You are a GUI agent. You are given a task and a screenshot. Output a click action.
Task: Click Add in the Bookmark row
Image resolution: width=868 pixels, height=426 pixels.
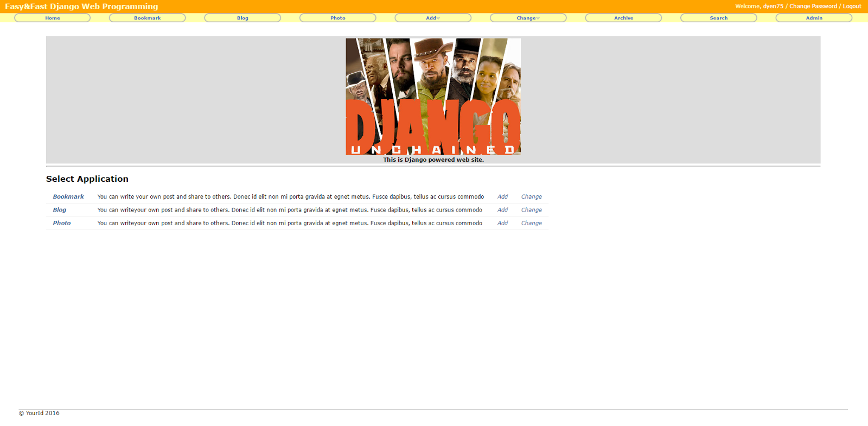coord(503,196)
